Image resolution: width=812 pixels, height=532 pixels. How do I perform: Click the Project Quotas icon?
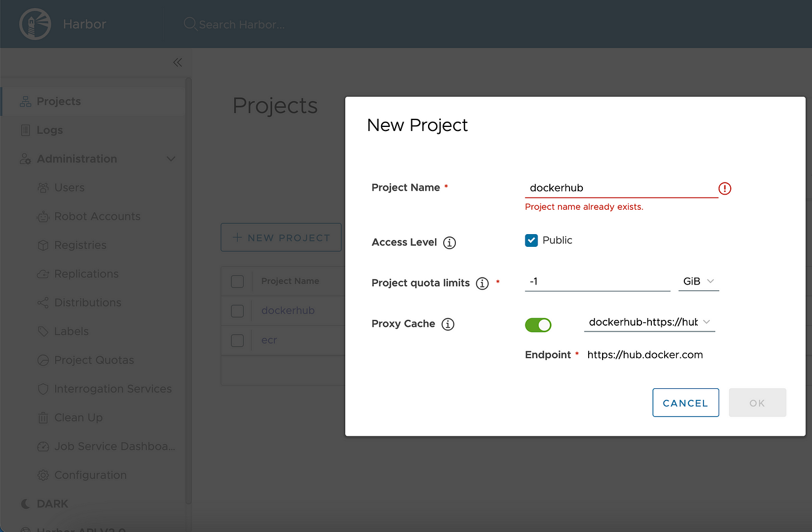pos(43,360)
